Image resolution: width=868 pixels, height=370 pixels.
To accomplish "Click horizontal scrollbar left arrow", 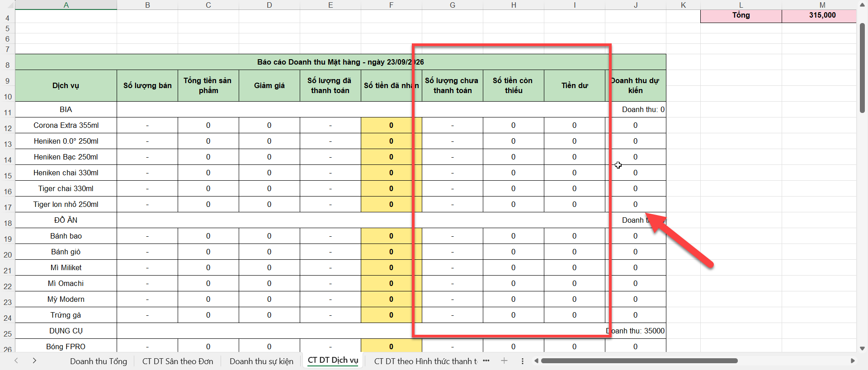I will point(536,361).
